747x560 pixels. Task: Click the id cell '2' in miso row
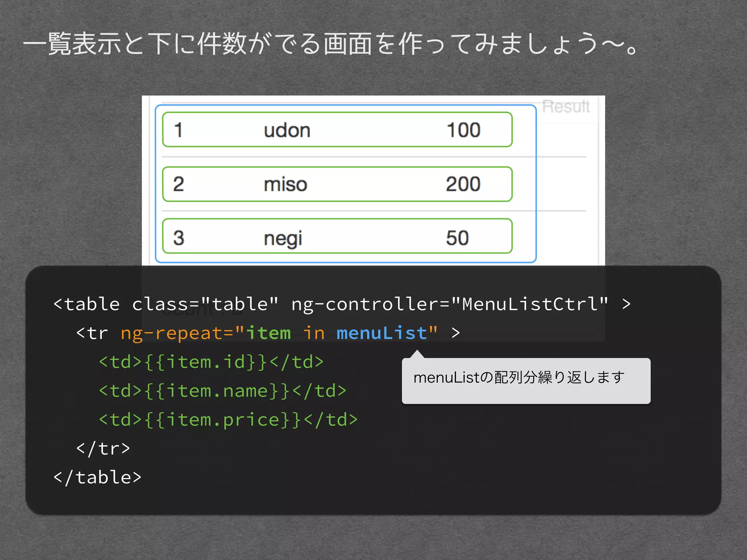[178, 184]
